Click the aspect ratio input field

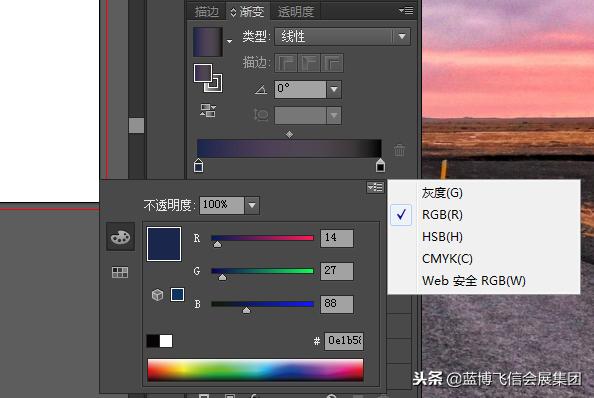[x=300, y=115]
